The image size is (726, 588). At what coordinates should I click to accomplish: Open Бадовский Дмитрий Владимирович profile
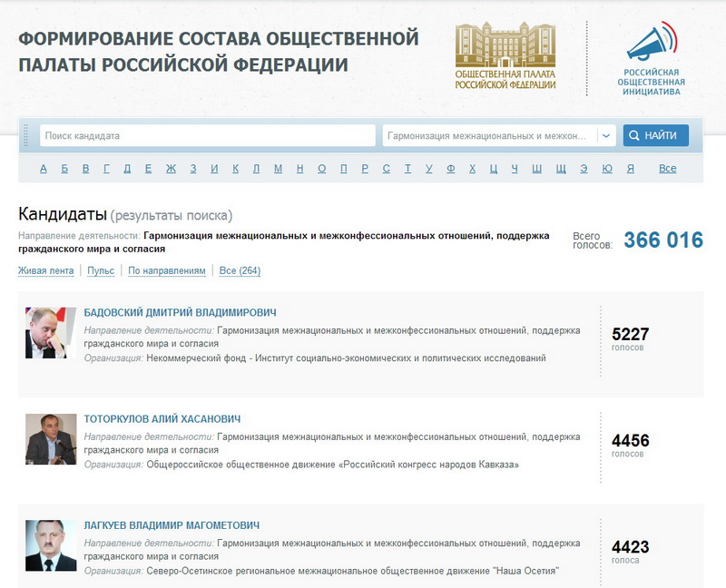click(180, 313)
